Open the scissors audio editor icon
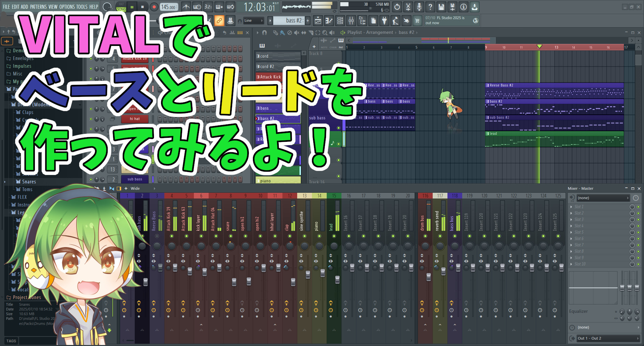The image size is (644, 346). pyautogui.click(x=408, y=7)
